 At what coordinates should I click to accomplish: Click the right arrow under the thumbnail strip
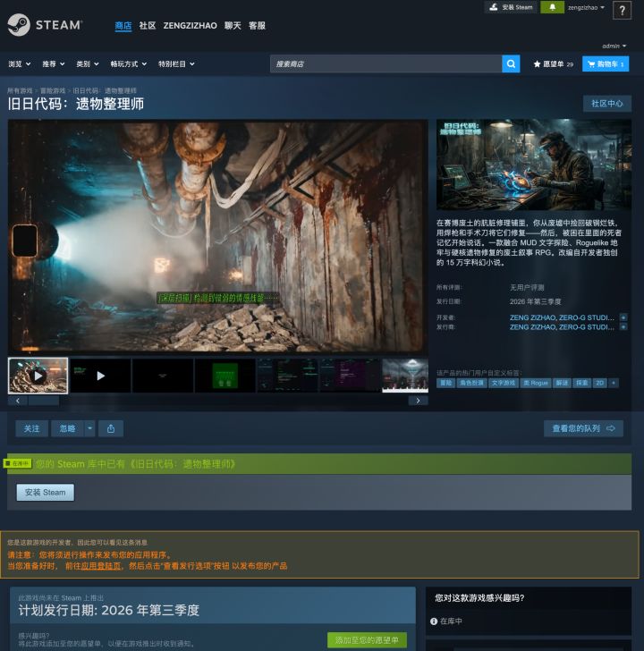(418, 401)
